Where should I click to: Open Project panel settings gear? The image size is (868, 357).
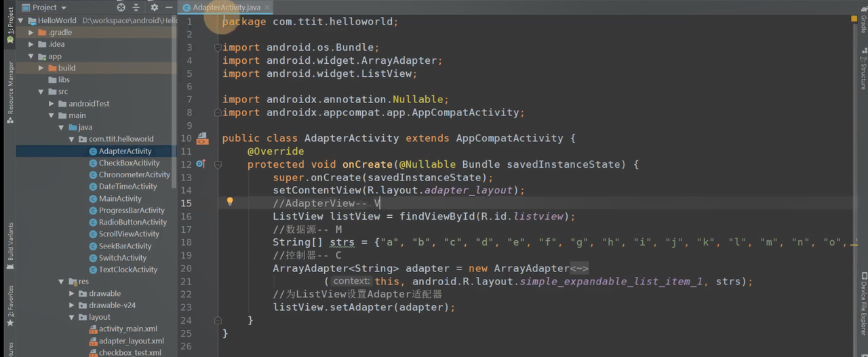pyautogui.click(x=154, y=7)
